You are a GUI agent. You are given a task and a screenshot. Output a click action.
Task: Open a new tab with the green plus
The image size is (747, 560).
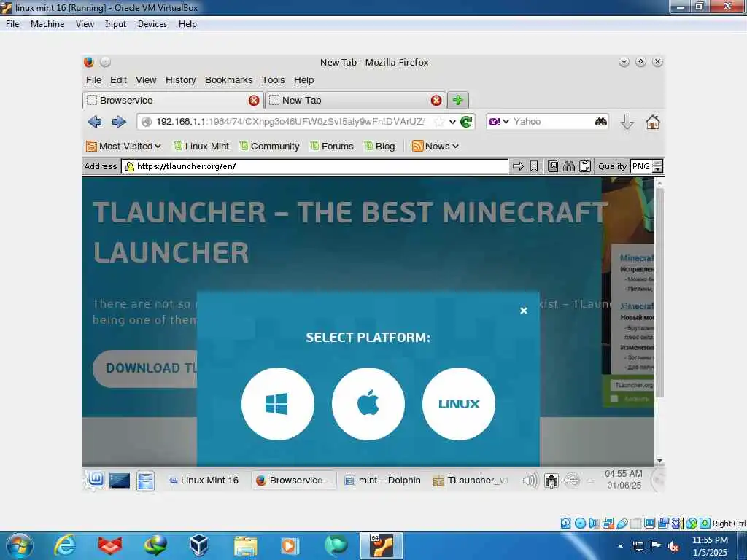pyautogui.click(x=458, y=101)
